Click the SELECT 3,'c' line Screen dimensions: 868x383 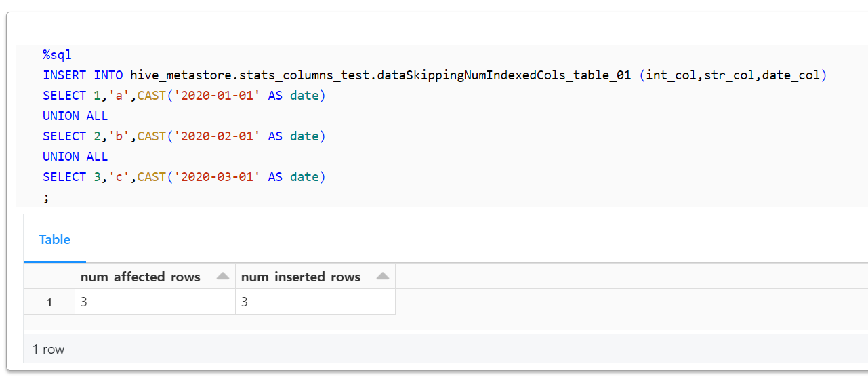click(x=184, y=177)
